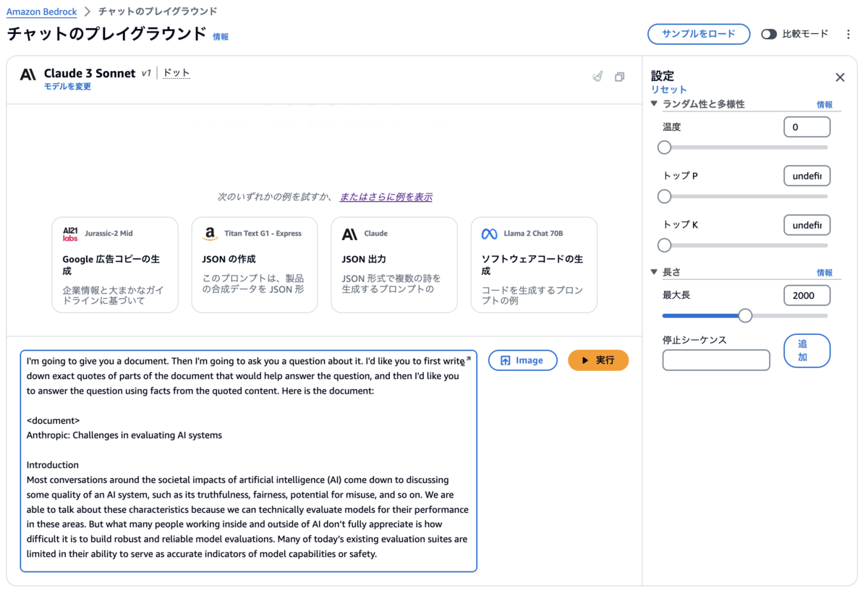868x596 pixels.
Task: Click the Amazon logo on the Titan Text card
Action: click(x=208, y=233)
